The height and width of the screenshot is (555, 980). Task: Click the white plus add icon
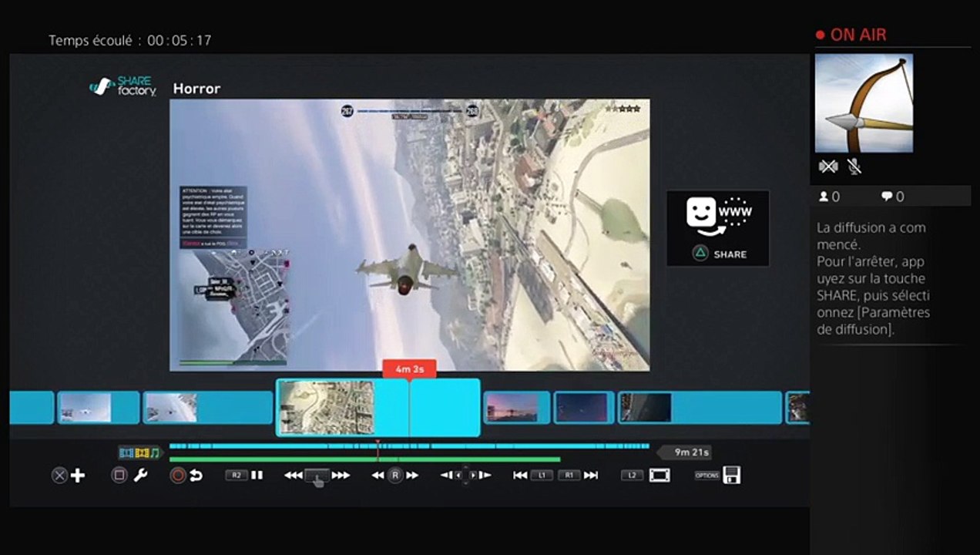coord(78,476)
